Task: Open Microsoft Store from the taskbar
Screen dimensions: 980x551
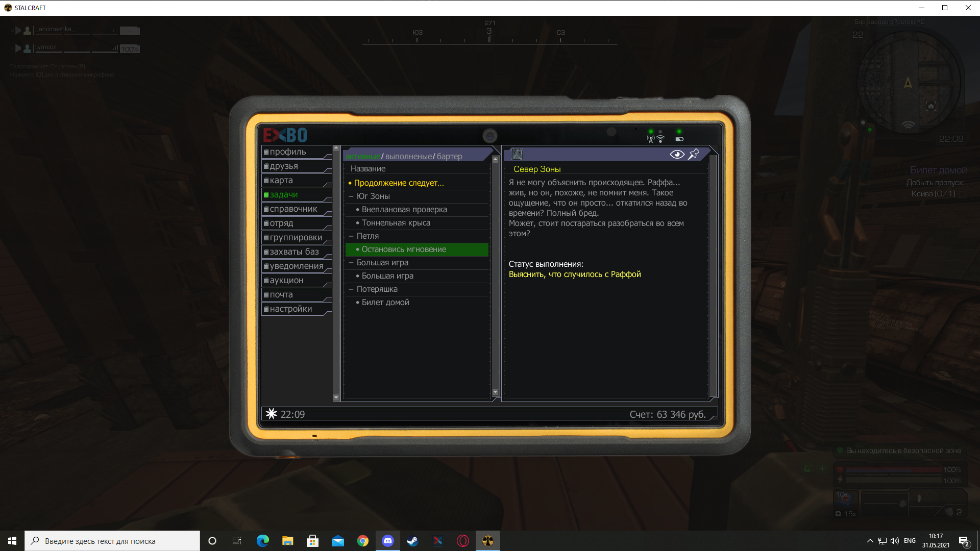Action: tap(313, 541)
